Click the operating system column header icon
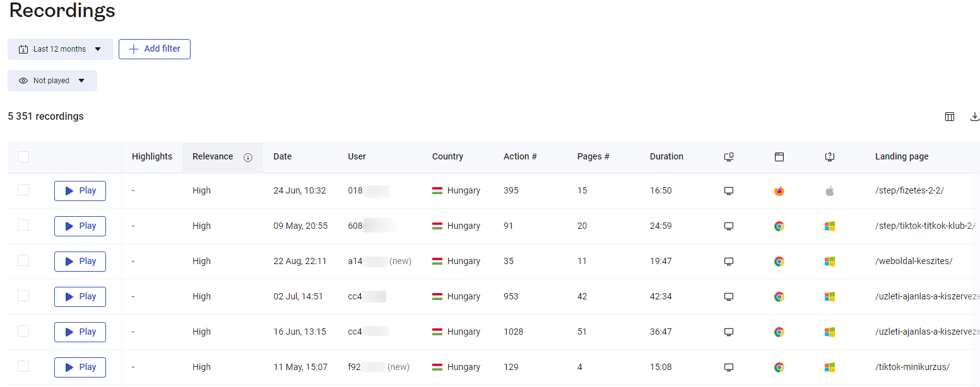 click(830, 157)
